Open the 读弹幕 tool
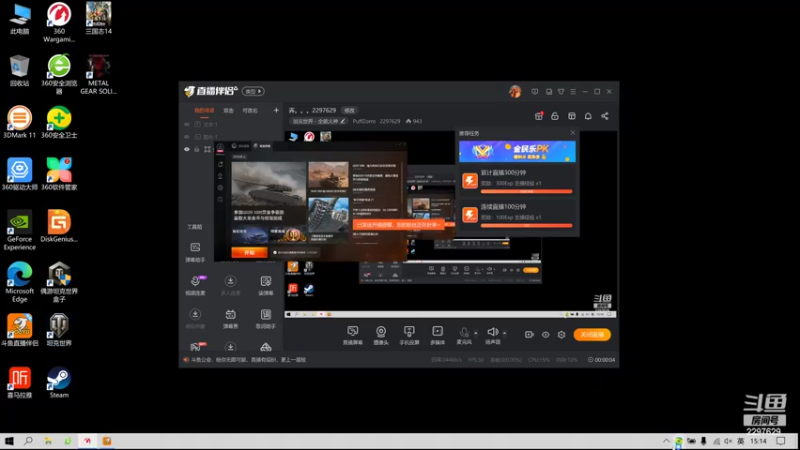Image resolution: width=800 pixels, height=450 pixels. coord(266,285)
